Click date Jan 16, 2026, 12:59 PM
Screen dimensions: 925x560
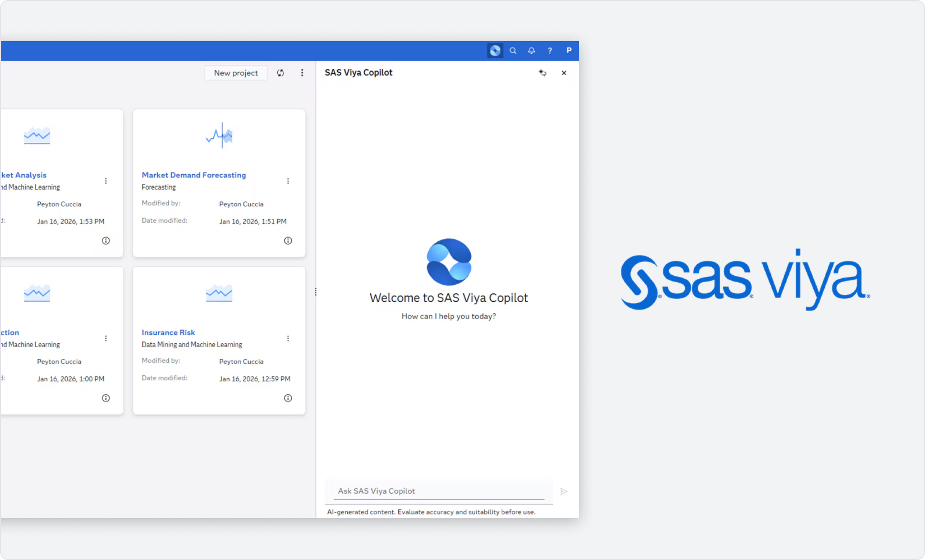(x=255, y=379)
